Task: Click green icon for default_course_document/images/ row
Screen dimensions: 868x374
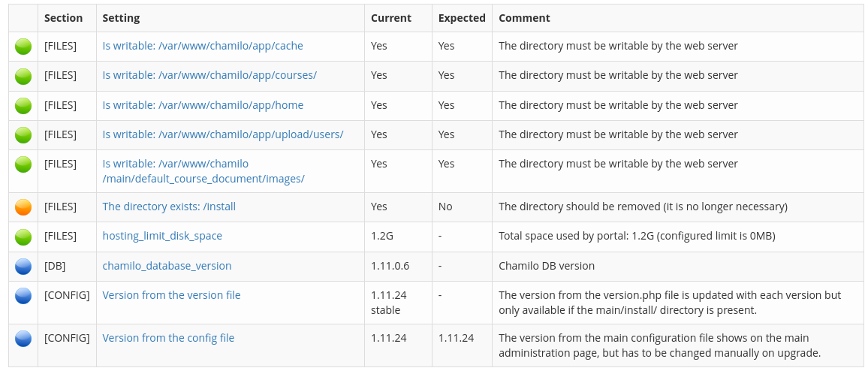Action: [23, 164]
